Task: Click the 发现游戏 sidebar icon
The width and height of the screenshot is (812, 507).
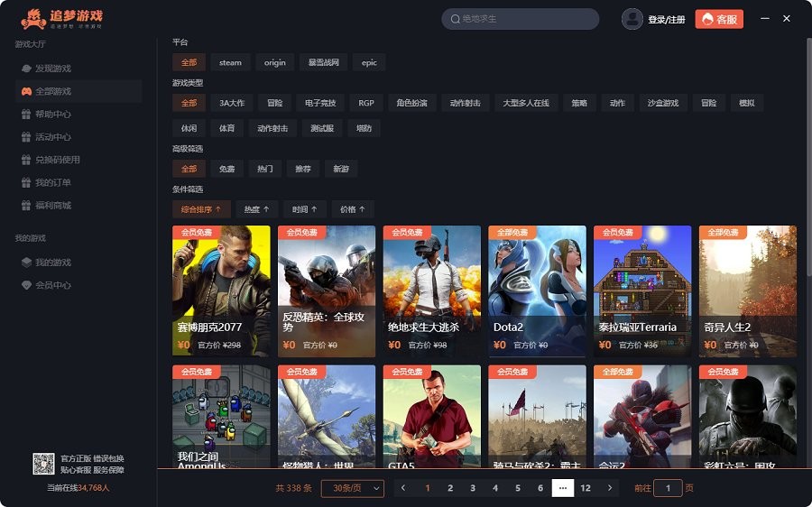Action: [27, 69]
